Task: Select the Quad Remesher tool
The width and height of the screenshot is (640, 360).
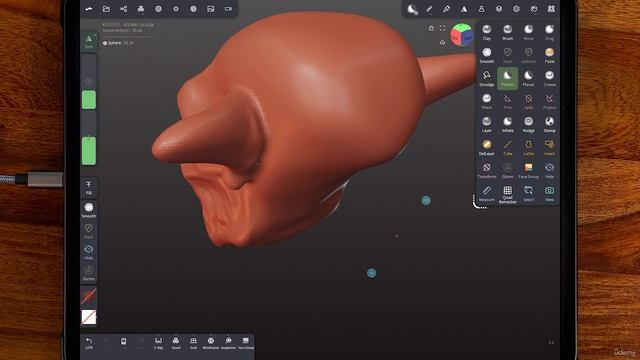Action: (507, 194)
